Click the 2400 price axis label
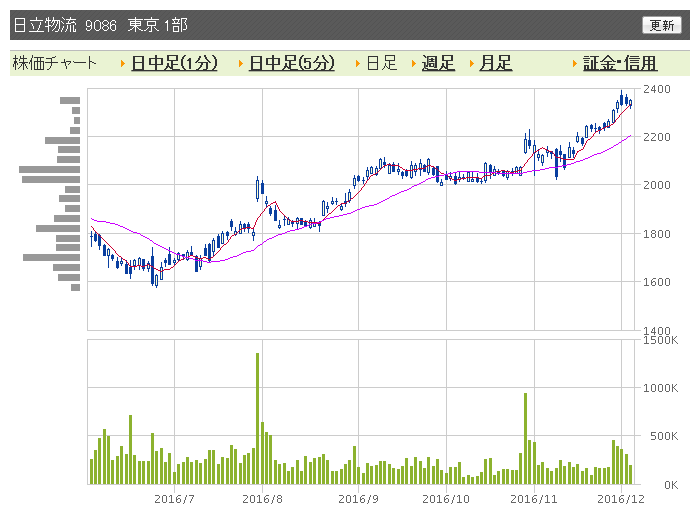This screenshot has height=526, width=699. pyautogui.click(x=657, y=89)
